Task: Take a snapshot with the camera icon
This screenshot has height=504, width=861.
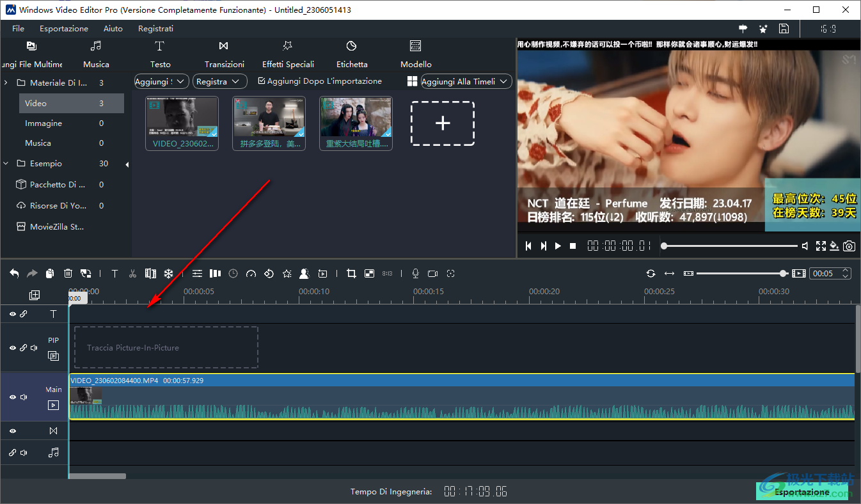Action: 849,246
